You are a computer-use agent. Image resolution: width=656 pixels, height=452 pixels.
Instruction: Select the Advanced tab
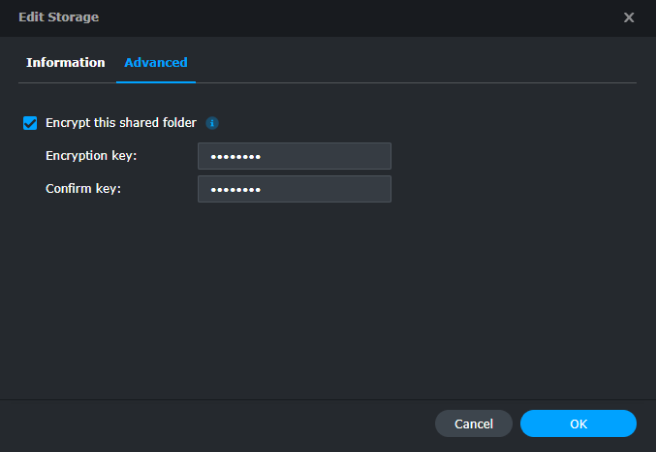point(155,62)
